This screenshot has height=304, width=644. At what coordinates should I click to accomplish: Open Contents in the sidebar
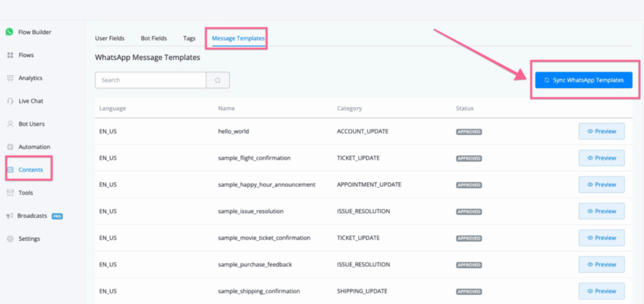pyautogui.click(x=30, y=170)
